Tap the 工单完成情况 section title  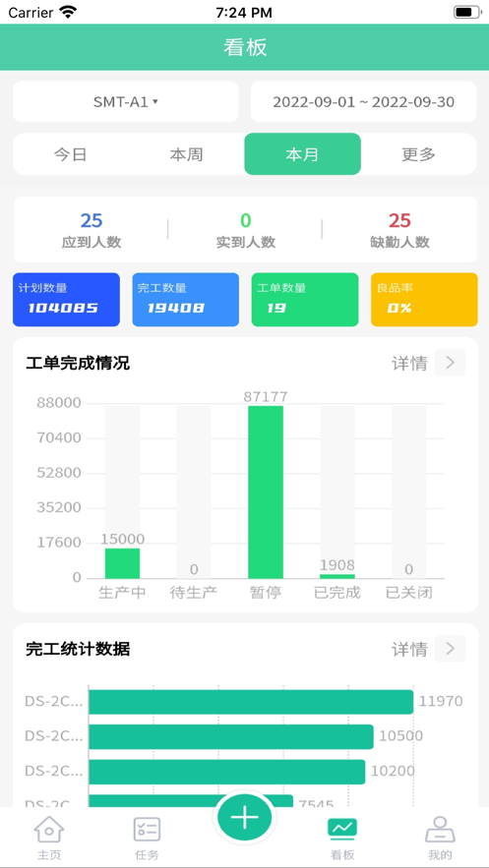(x=78, y=363)
